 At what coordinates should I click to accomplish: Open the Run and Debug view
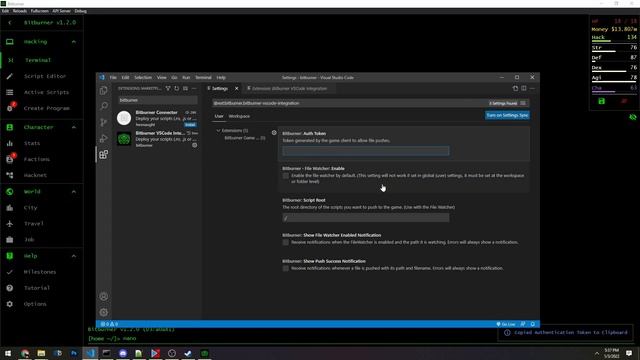pyautogui.click(x=104, y=138)
